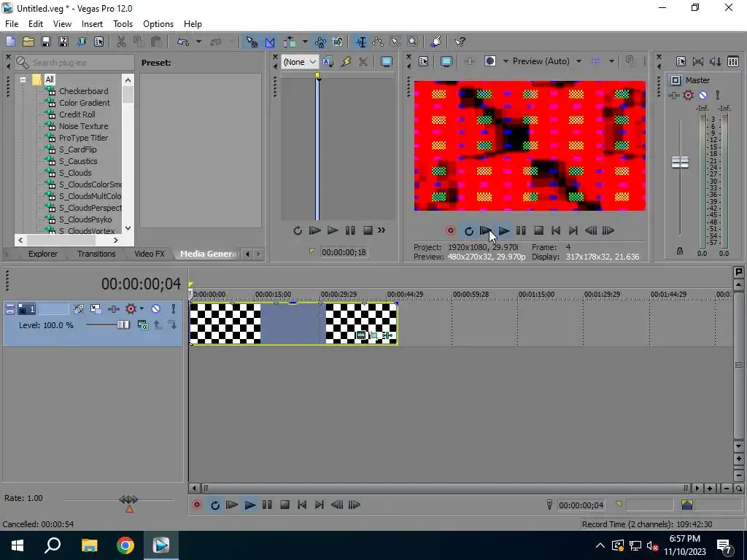Show more trimmer transport buttons chevron
Screen dimensions: 747x560
(x=382, y=230)
